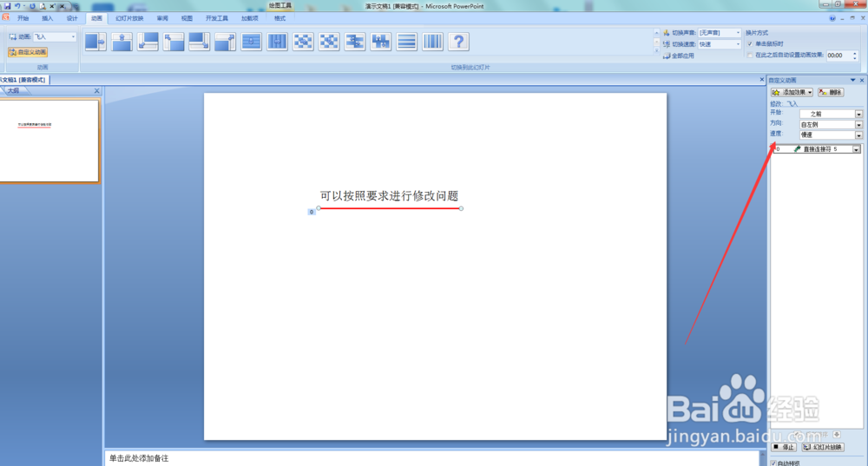Select the second checkerboard transition icon

(329, 42)
